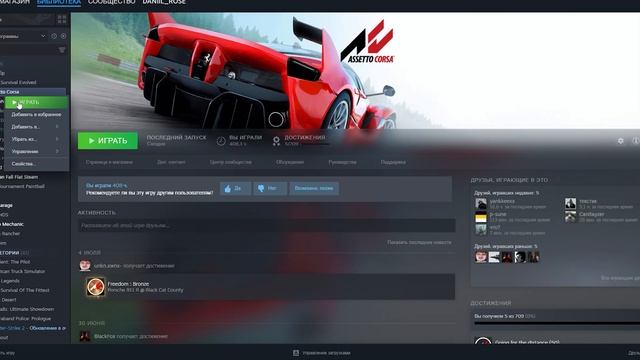This screenshot has height=360, width=640.
Task: Click the Going for the distance achievement icon
Action: 483,341
